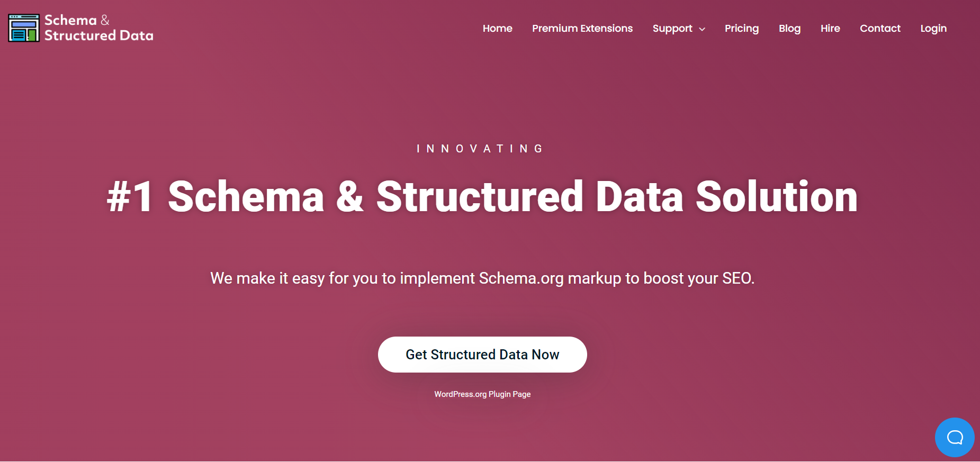Image resolution: width=980 pixels, height=462 pixels.
Task: Open the live chat bubble
Action: coord(955,437)
